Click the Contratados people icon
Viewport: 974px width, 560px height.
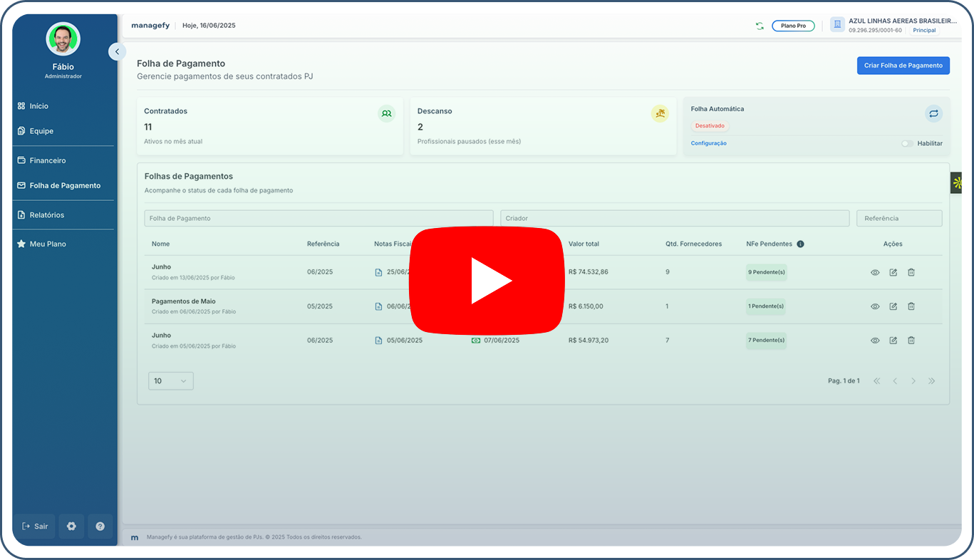pos(386,113)
